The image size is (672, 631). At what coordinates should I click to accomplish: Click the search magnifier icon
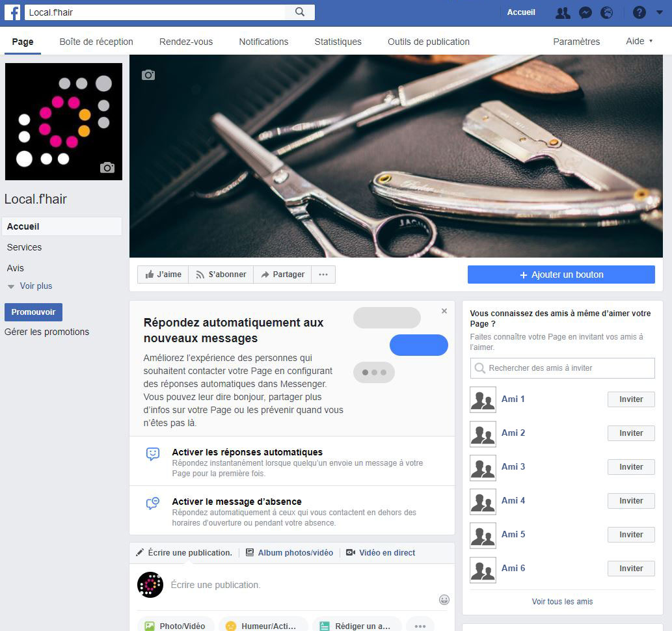point(300,12)
